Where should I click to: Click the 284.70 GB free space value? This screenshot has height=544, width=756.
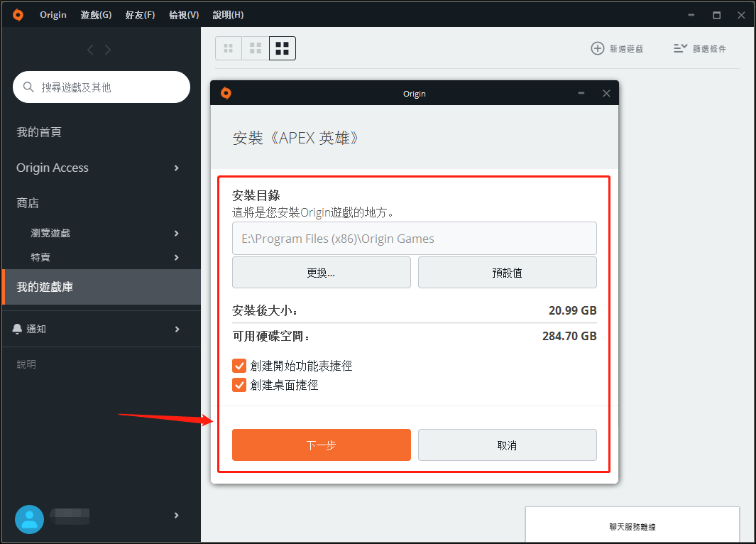569,336
